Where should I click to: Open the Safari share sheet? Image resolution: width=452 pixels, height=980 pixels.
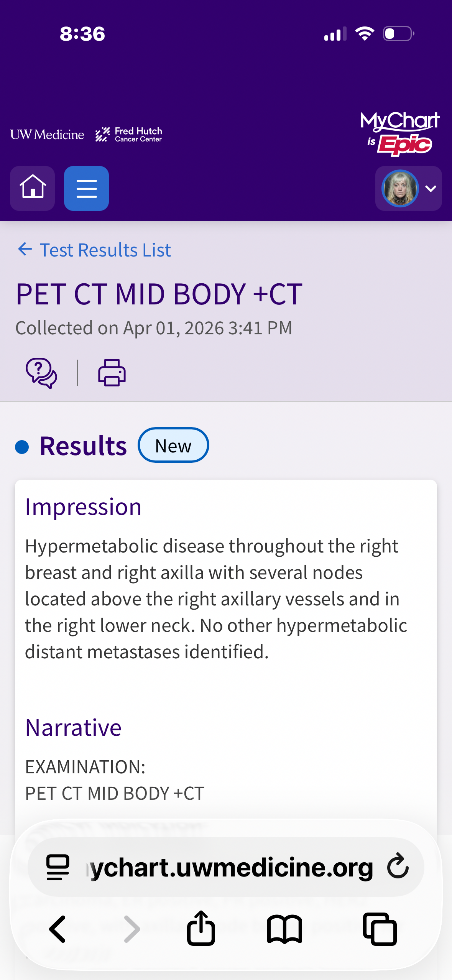tap(201, 928)
